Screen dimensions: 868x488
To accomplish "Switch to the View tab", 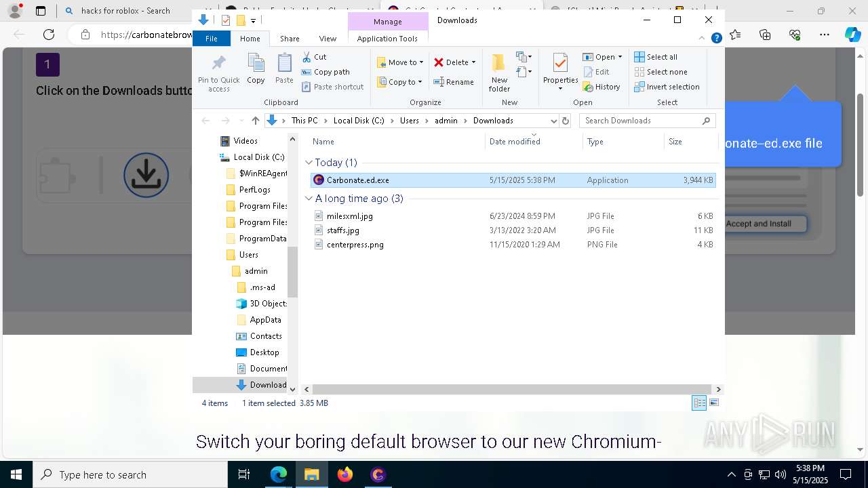I will pos(328,39).
